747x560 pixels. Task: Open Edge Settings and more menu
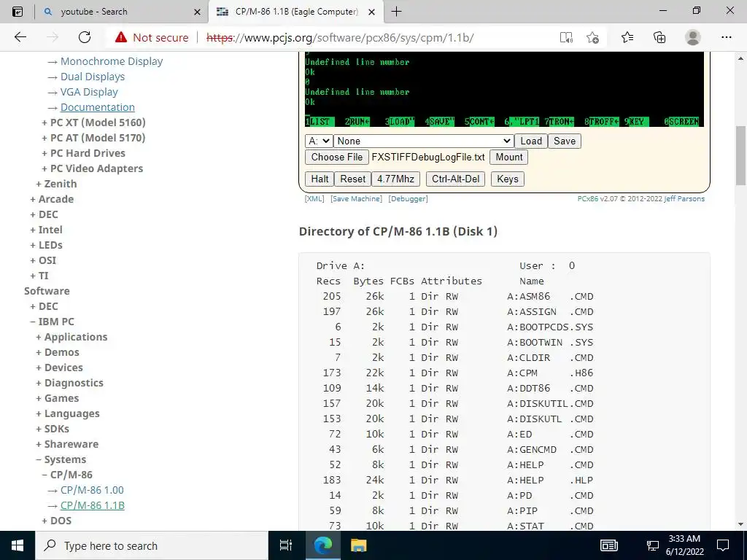tap(726, 37)
